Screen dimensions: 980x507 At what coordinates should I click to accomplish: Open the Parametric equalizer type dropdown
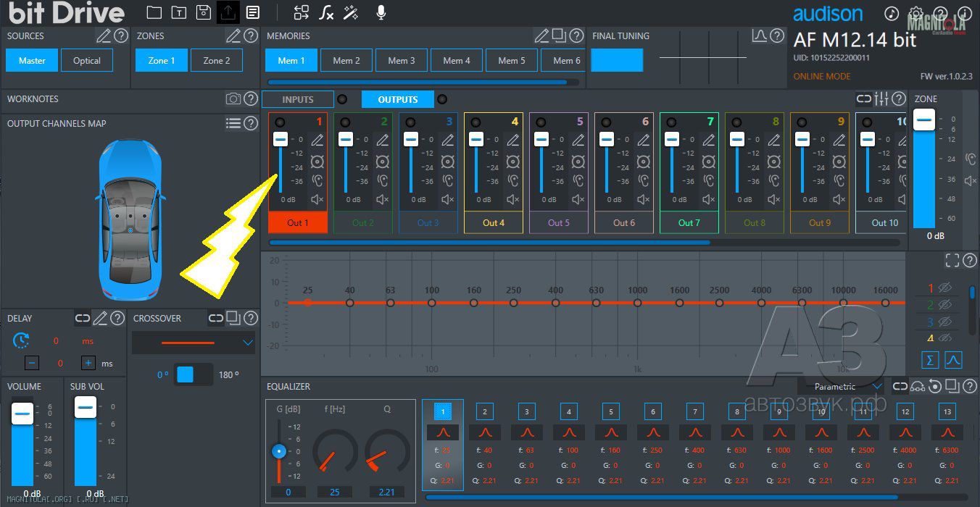tap(841, 387)
